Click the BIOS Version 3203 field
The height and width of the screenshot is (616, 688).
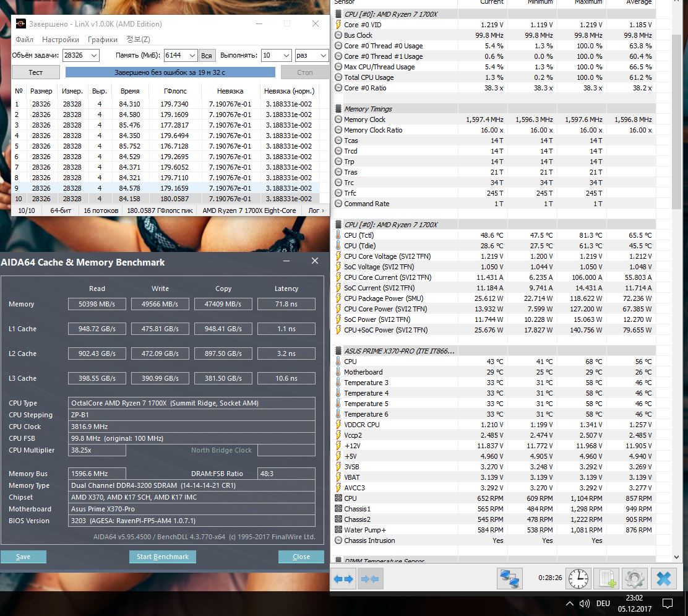tap(192, 521)
